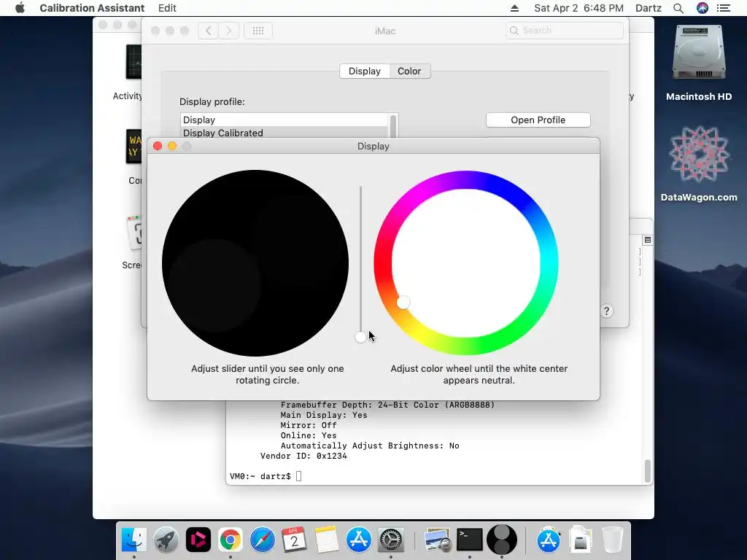Click the Console app icon in Finder window
The height and width of the screenshot is (560, 747).
[134, 147]
